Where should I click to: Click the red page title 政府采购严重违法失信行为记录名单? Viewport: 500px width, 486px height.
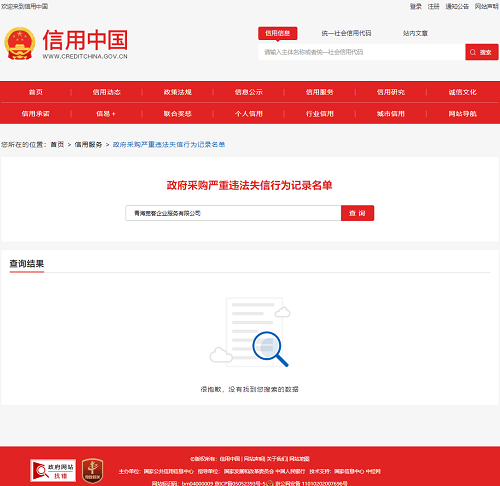249,185
